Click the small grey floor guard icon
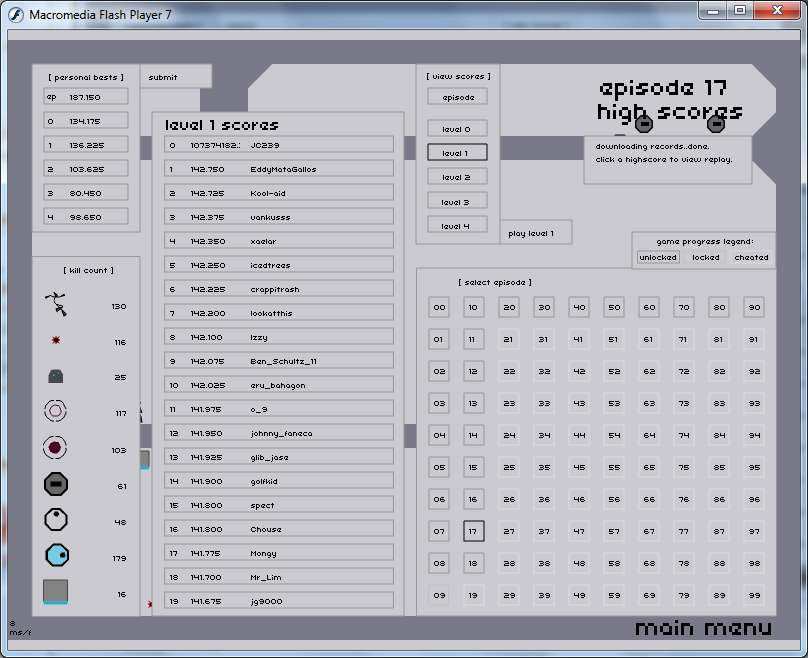This screenshot has width=808, height=658. pyautogui.click(x=56, y=377)
